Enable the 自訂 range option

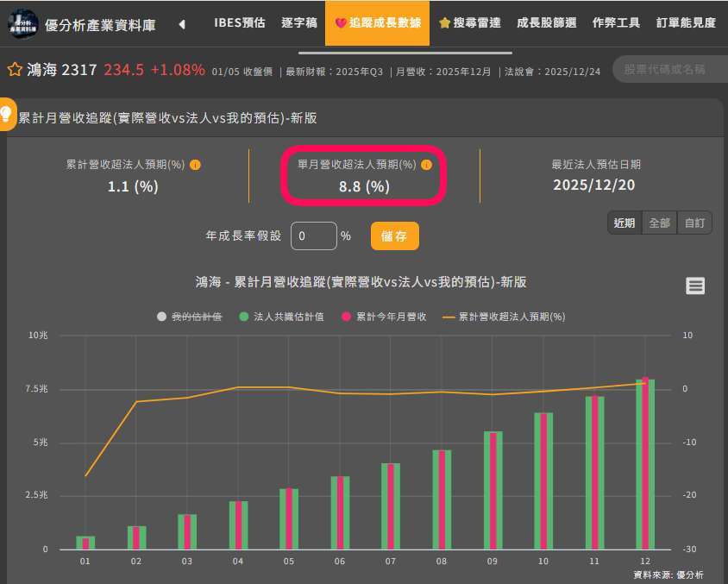(x=694, y=223)
